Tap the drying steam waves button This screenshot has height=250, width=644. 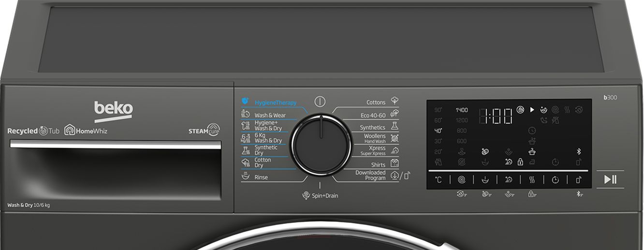[x=532, y=180]
